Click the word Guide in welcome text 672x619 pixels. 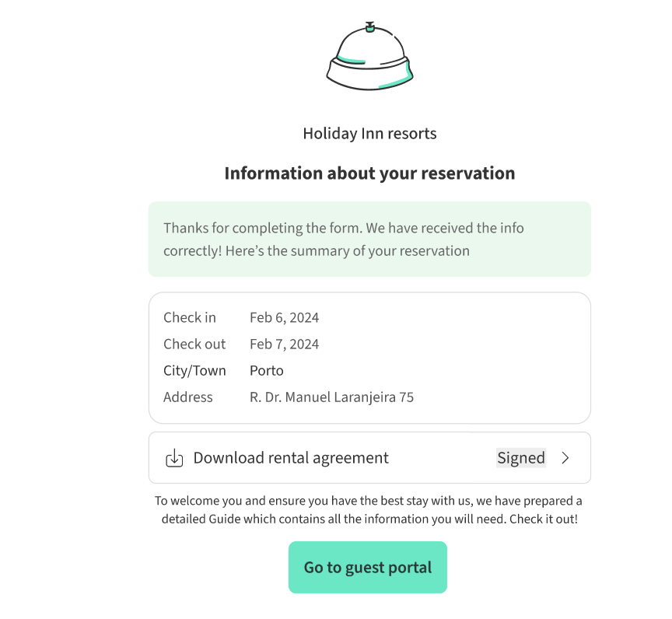click(x=224, y=519)
